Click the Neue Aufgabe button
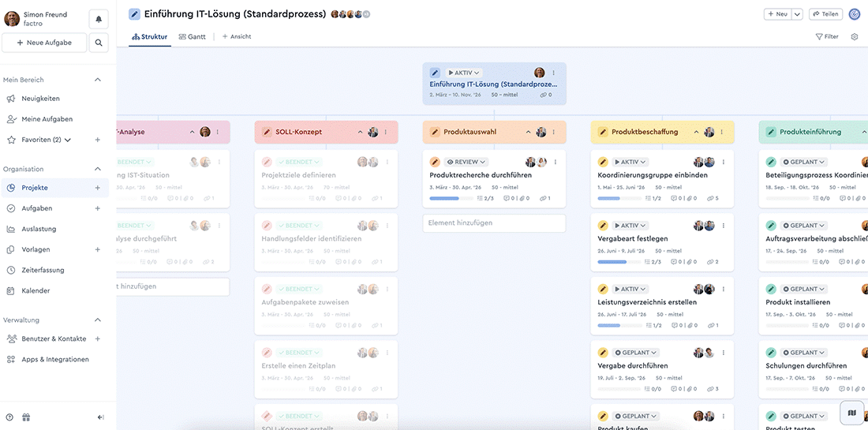Image resolution: width=868 pixels, height=430 pixels. pyautogui.click(x=43, y=43)
